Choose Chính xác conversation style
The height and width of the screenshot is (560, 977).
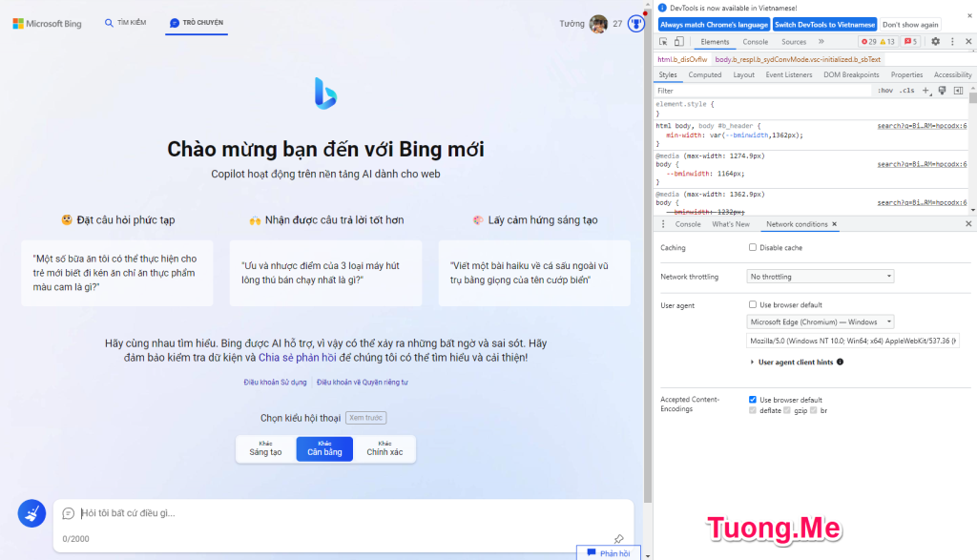pyautogui.click(x=385, y=448)
